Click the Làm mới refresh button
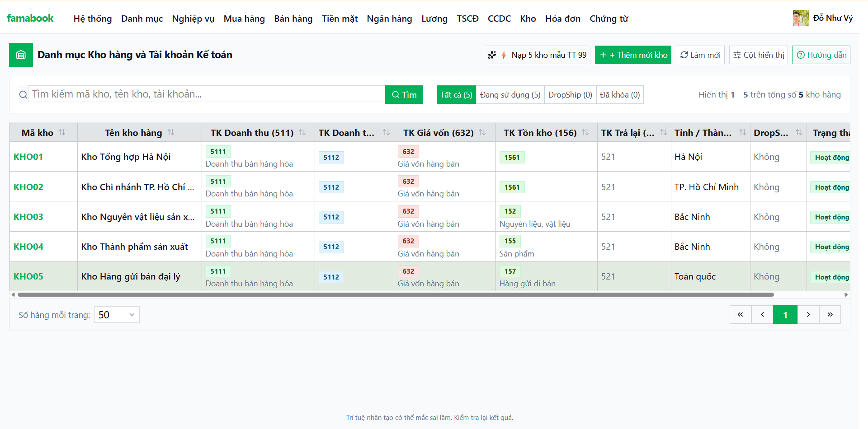 coord(700,55)
